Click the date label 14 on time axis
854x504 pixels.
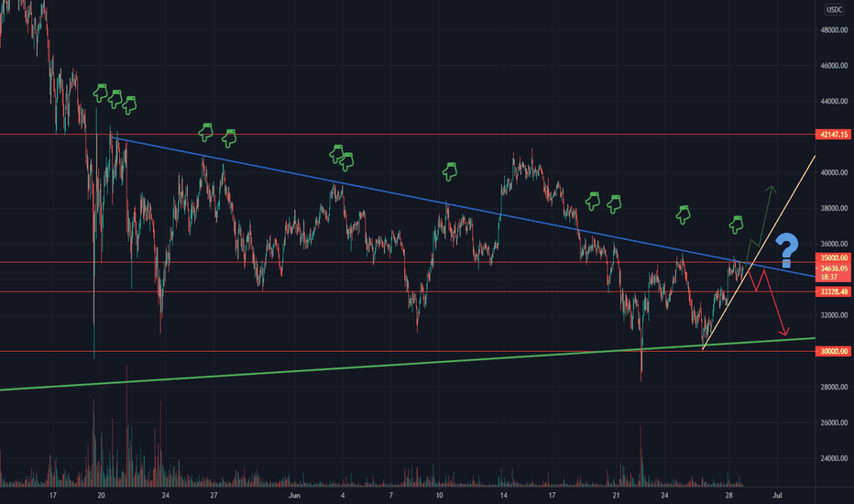coord(503,495)
